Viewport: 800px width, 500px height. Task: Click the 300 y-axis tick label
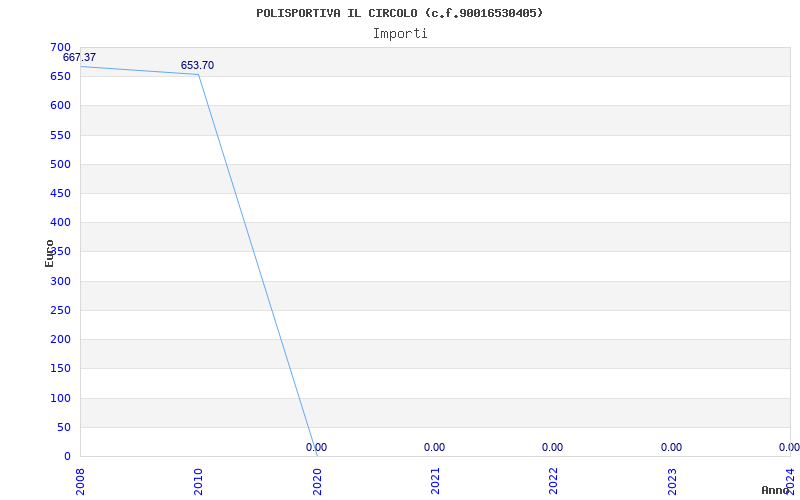pyautogui.click(x=60, y=281)
